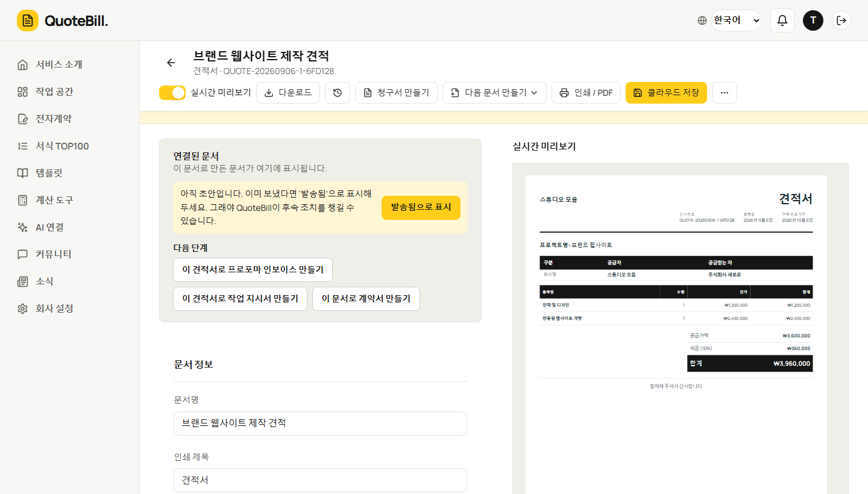Screen dimensions: 868x494
Task: Click the 문서명 input field
Action: click(x=320, y=424)
